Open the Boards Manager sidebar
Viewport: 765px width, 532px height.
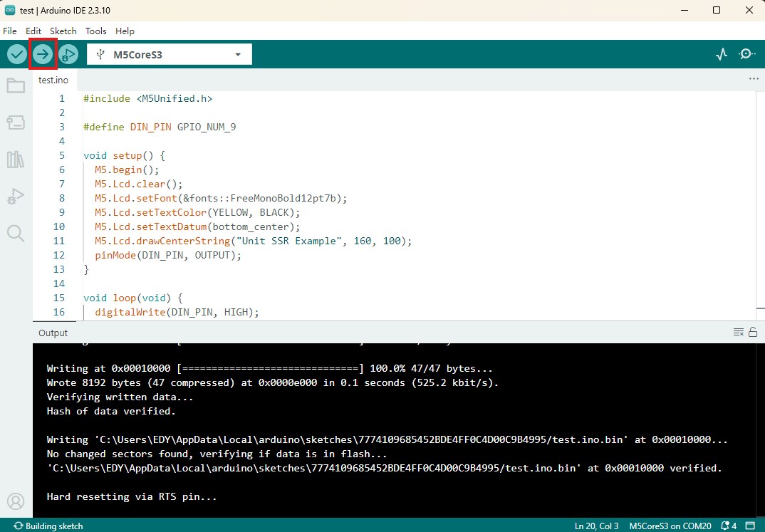16,122
